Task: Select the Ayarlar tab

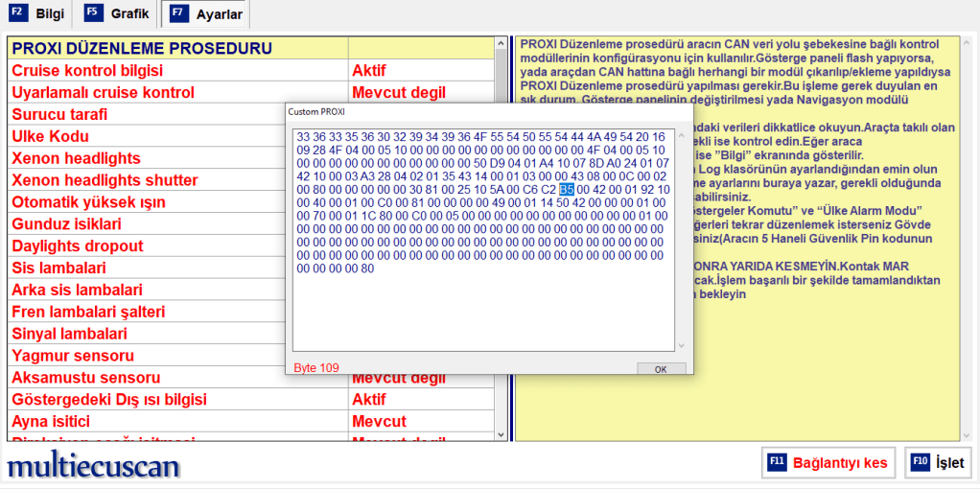Action: (218, 15)
